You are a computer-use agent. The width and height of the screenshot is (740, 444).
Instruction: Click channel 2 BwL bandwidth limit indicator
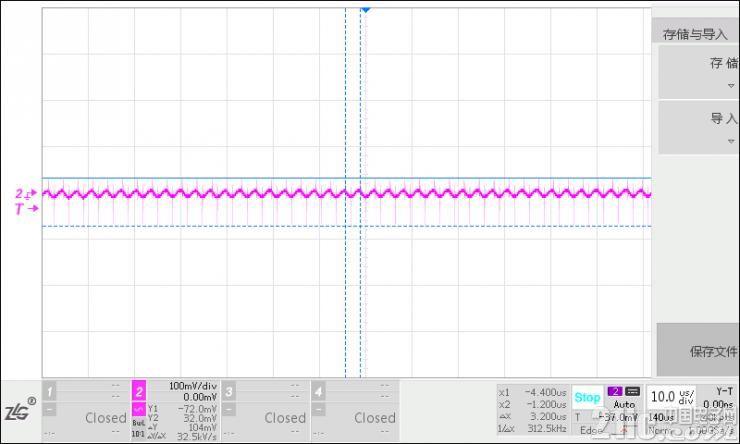(138, 423)
